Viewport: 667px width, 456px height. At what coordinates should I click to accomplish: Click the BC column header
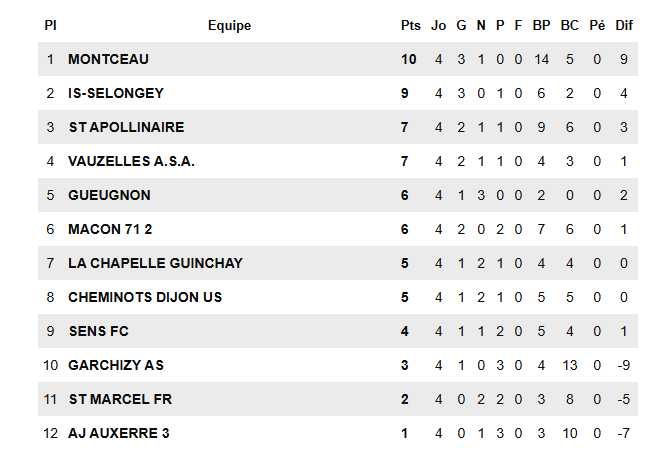click(x=569, y=25)
